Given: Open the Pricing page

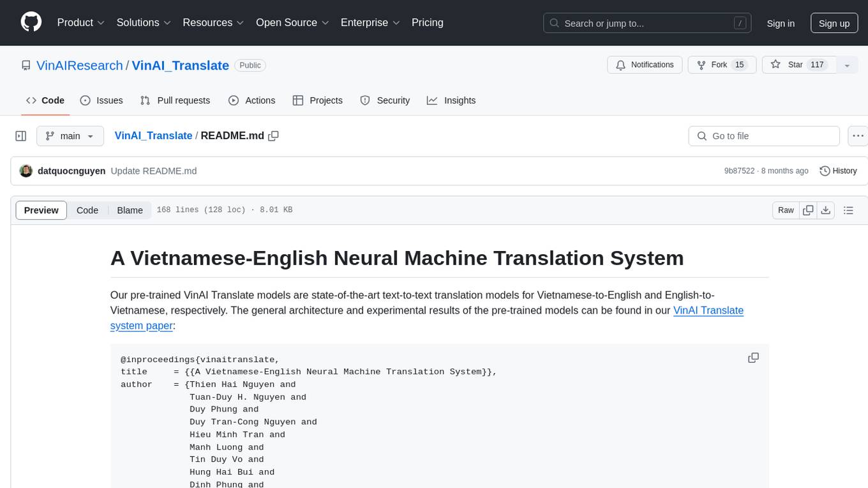Looking at the screenshot, I should coord(428,22).
